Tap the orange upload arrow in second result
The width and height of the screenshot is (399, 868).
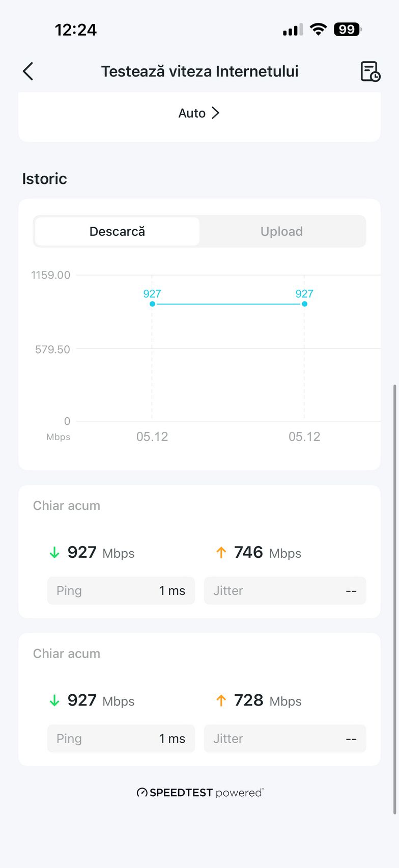tap(221, 701)
